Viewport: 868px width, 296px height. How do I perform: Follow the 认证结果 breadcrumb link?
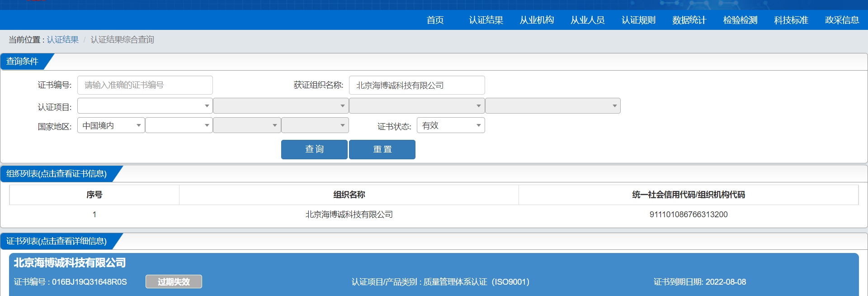62,40
